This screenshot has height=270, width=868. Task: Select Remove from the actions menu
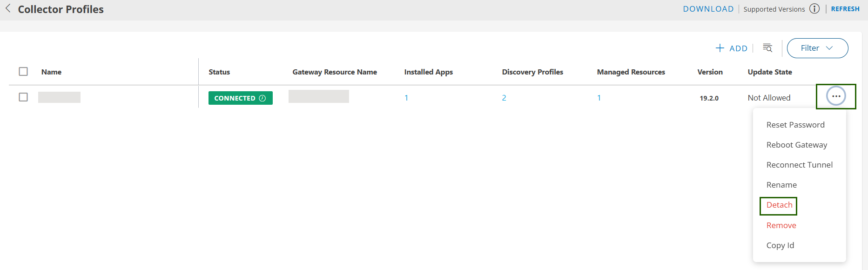coord(781,225)
